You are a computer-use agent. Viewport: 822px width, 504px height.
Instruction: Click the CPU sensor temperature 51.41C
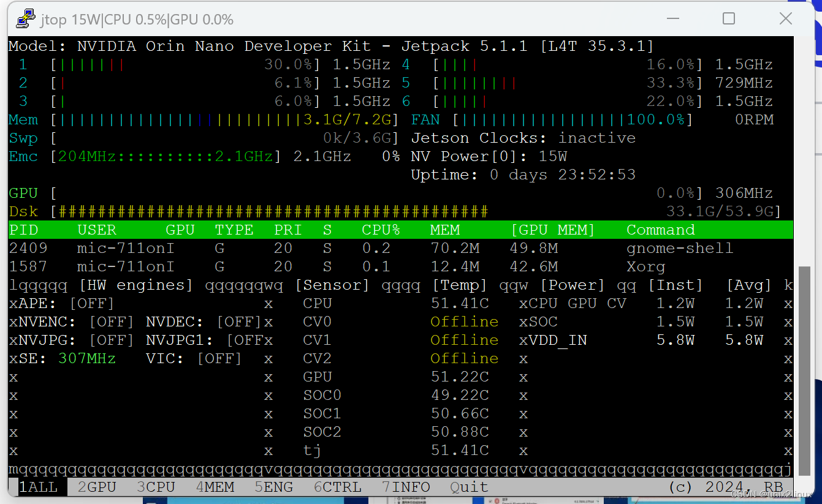(460, 303)
